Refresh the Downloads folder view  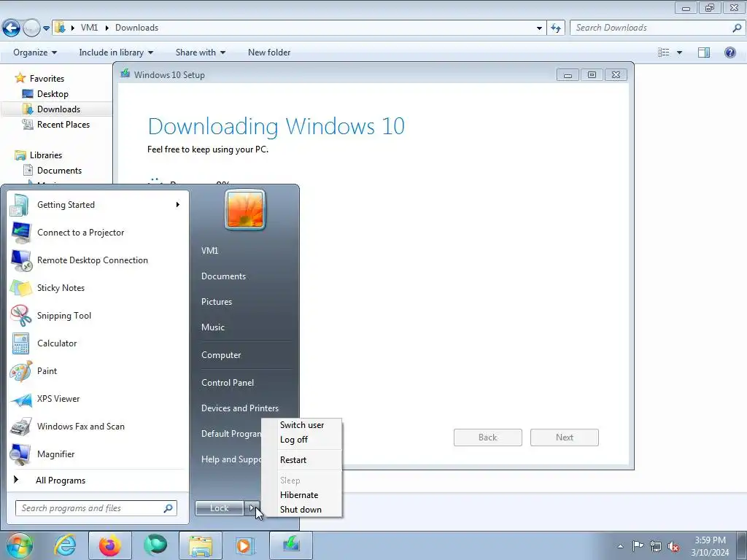556,28
